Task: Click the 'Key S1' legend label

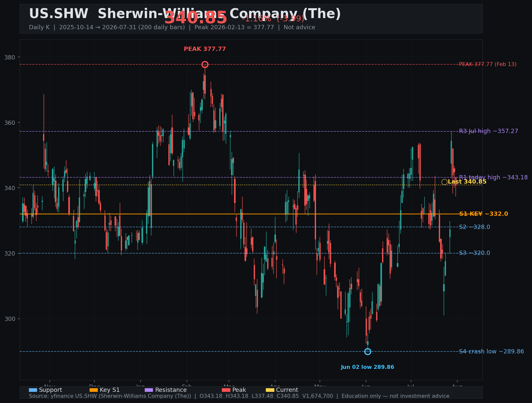Action: coord(110,390)
